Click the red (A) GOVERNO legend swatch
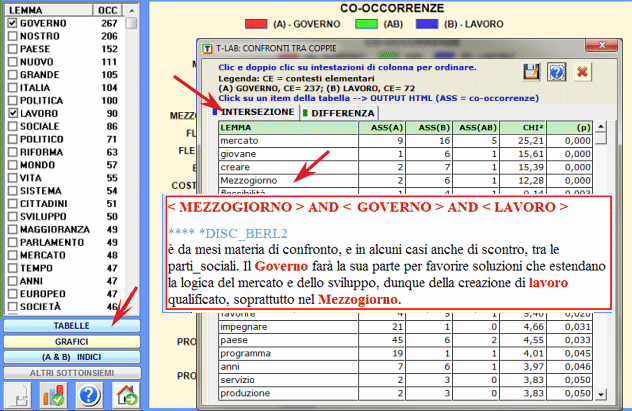Viewport: 632px width, 411px height. 256,24
